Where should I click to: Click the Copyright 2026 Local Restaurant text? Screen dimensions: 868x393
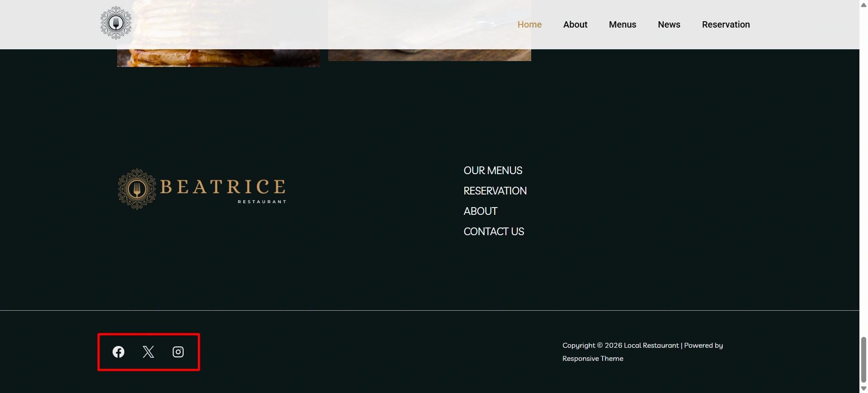pos(620,346)
